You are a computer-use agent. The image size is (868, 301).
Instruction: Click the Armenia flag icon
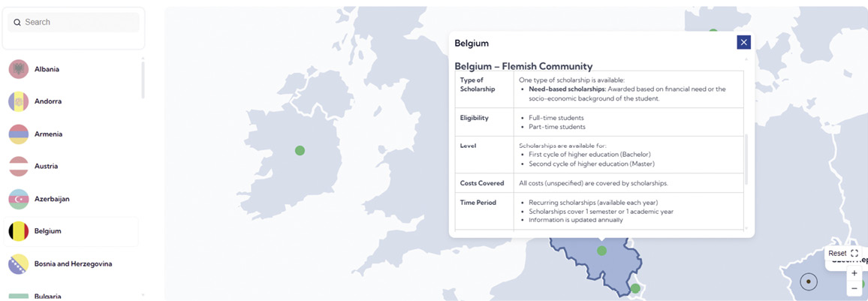[x=18, y=134]
